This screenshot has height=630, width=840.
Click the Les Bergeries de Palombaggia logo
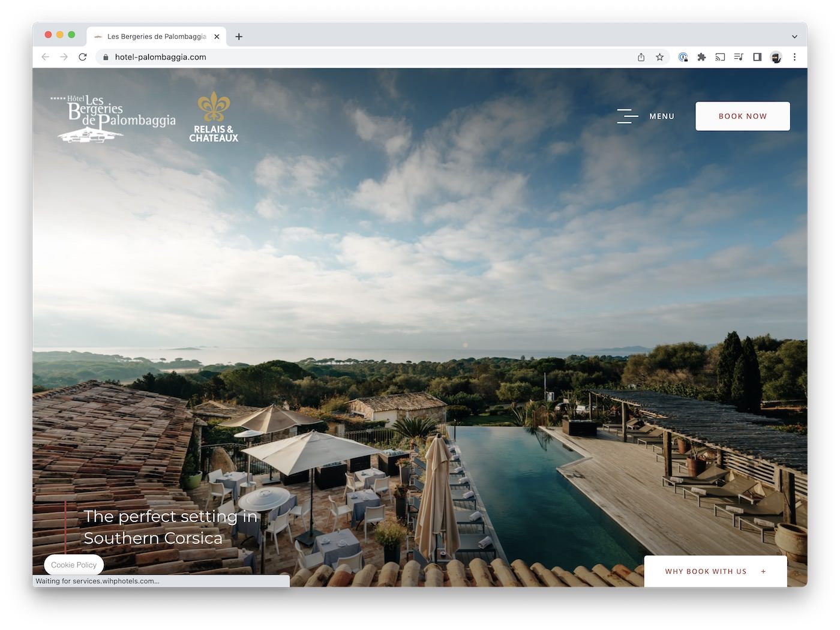[x=114, y=118]
